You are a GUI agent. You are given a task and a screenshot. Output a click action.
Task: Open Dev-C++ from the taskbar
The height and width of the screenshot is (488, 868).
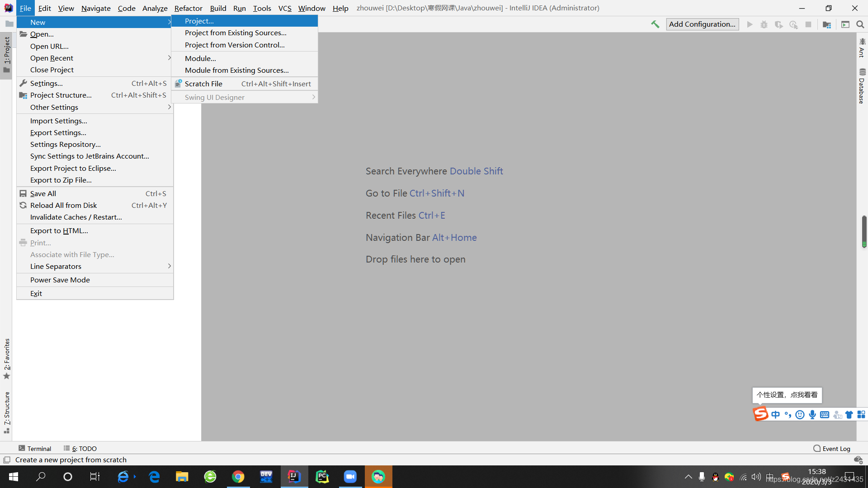266,477
